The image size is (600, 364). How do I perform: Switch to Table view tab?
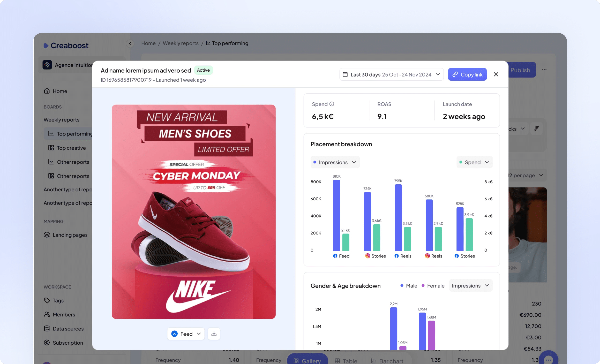click(346, 361)
